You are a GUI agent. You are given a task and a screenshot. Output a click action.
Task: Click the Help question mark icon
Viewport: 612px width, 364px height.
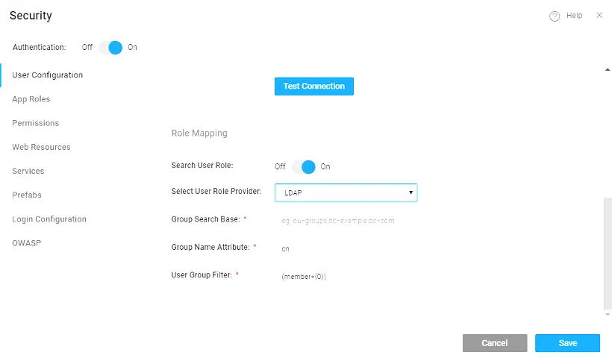tap(555, 16)
